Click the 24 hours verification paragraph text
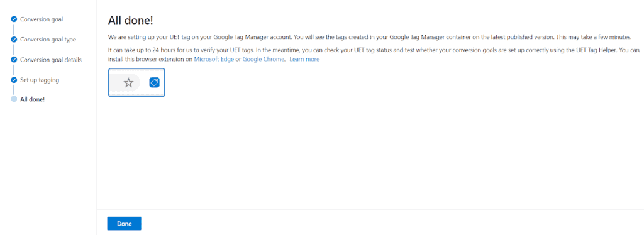 tap(374, 55)
